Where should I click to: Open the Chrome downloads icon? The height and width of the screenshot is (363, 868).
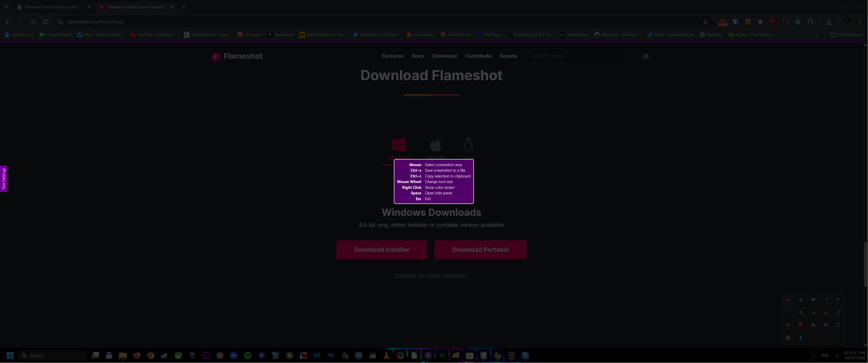pos(829,22)
